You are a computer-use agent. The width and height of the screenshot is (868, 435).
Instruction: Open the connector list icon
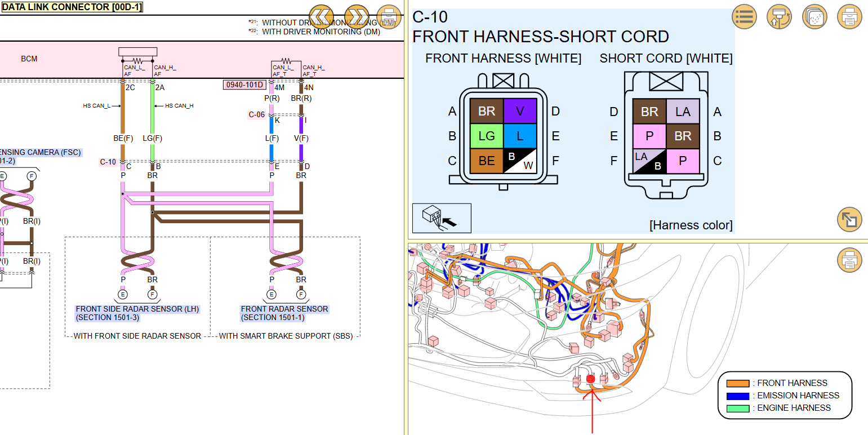(744, 17)
